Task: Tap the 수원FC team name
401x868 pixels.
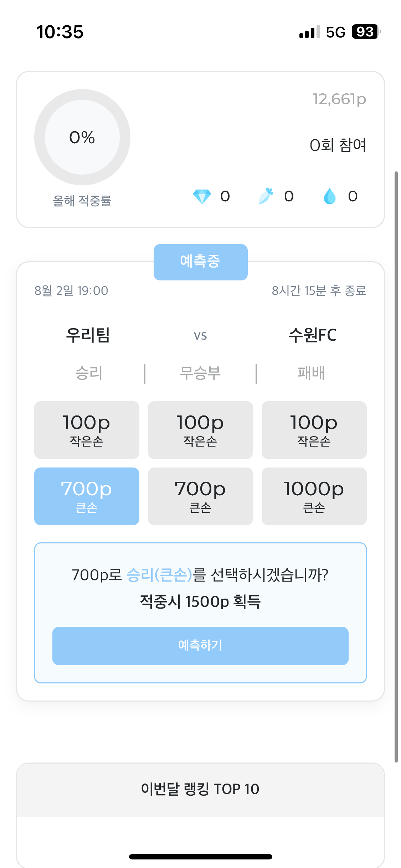Action: (x=312, y=335)
